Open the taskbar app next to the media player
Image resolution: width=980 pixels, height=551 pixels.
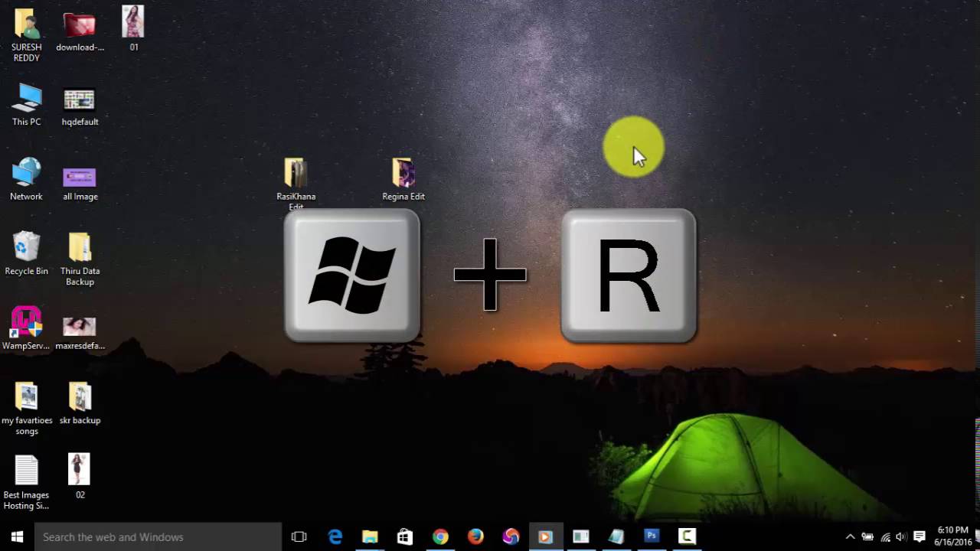pos(581,536)
